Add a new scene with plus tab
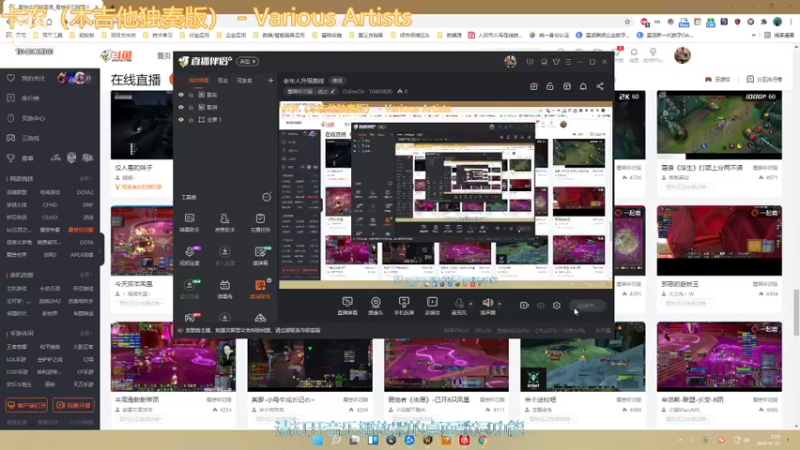This screenshot has height=450, width=800. point(270,81)
